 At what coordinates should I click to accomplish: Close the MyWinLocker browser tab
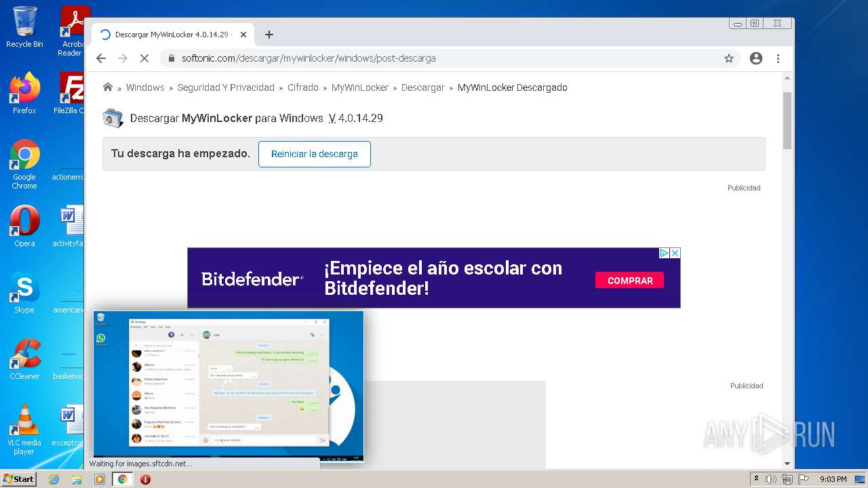pyautogui.click(x=243, y=35)
